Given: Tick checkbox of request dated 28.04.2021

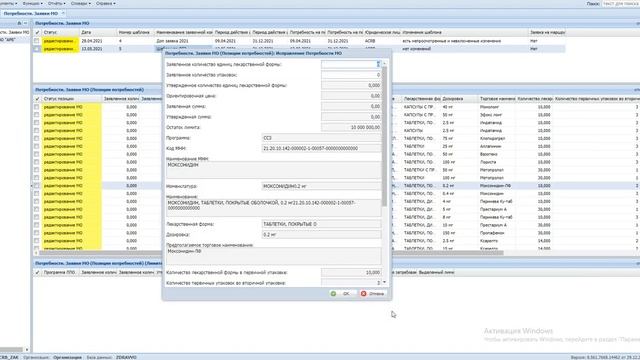Looking at the screenshot, I should [37, 41].
